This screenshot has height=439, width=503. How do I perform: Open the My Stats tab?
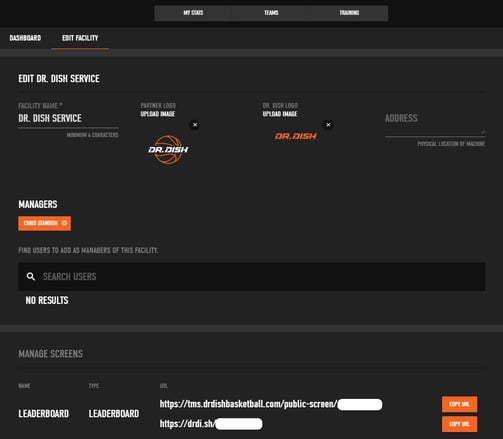click(193, 13)
